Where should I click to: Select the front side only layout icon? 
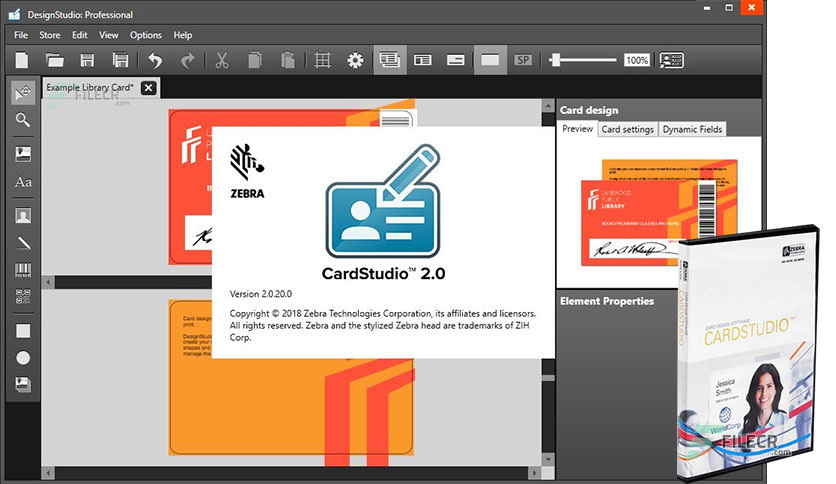coord(423,60)
